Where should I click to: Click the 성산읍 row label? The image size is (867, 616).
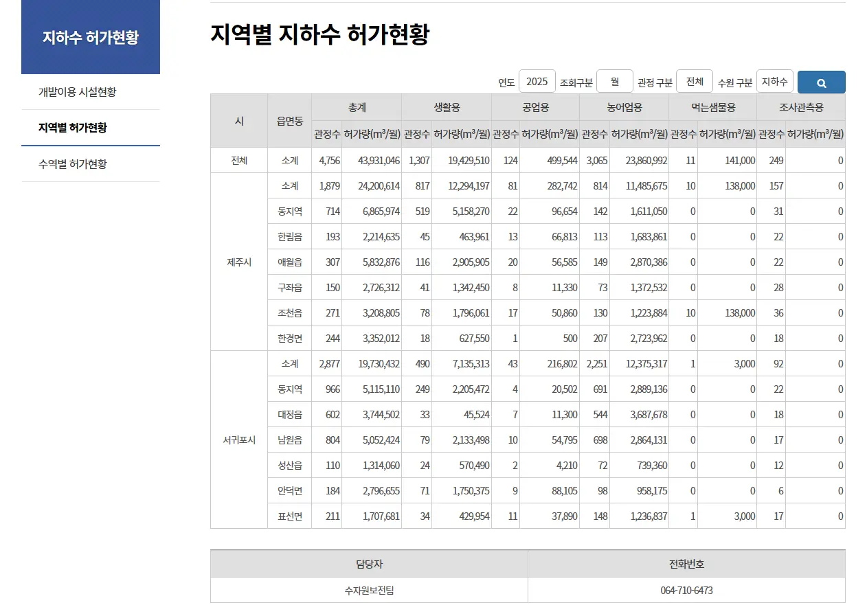pyautogui.click(x=290, y=466)
